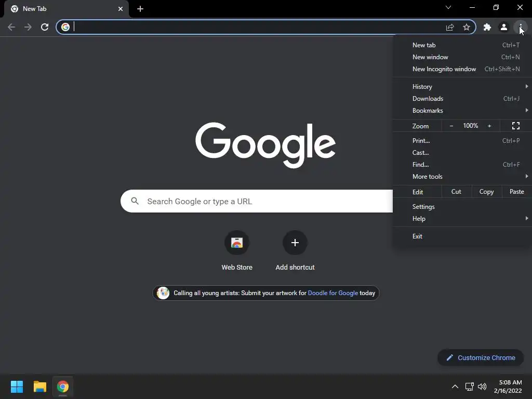532x399 pixels.
Task: Open Settings from the menu
Action: pos(462,207)
